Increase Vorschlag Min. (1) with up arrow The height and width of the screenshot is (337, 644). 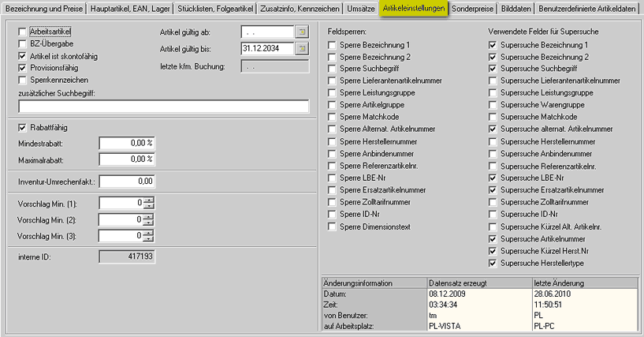click(149, 200)
